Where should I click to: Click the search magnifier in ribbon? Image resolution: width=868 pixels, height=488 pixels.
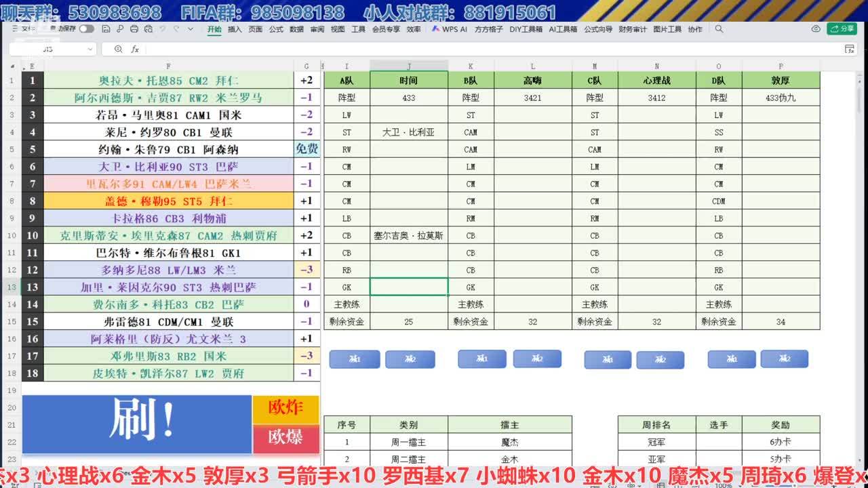(719, 29)
